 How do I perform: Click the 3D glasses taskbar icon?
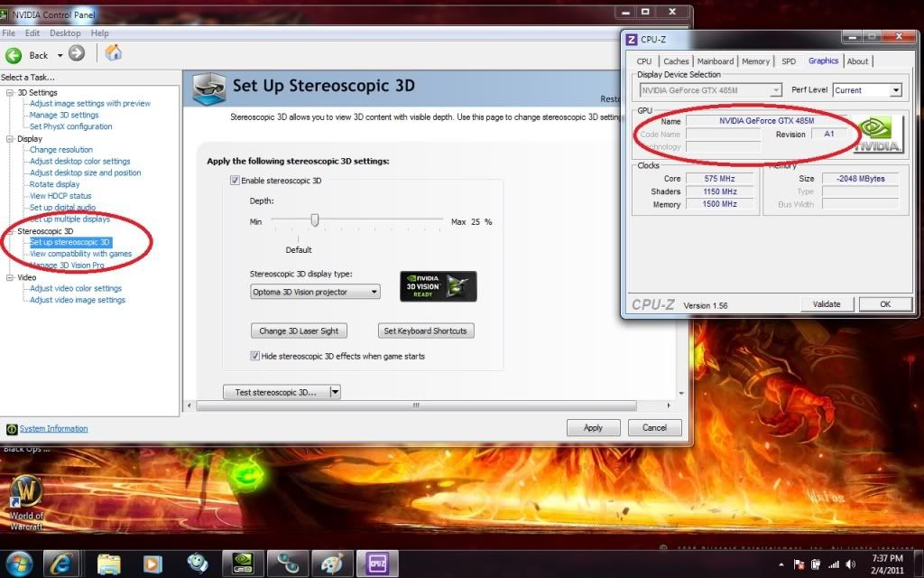tap(288, 564)
